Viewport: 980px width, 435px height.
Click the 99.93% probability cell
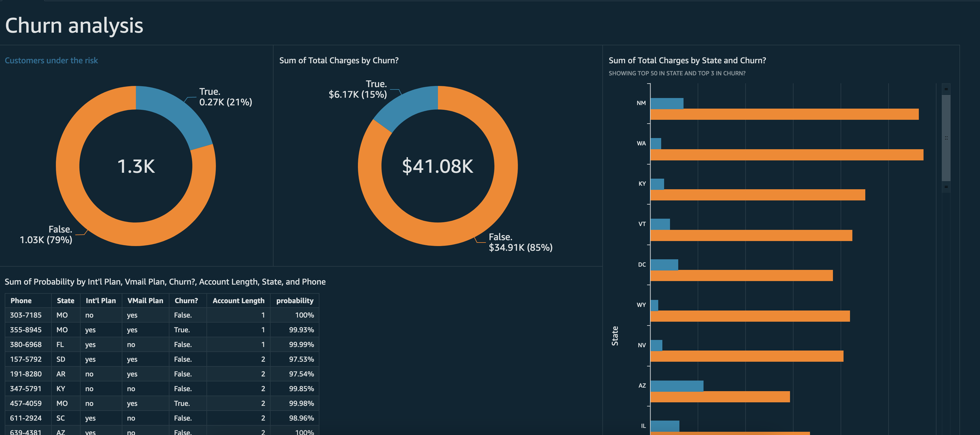click(x=301, y=330)
